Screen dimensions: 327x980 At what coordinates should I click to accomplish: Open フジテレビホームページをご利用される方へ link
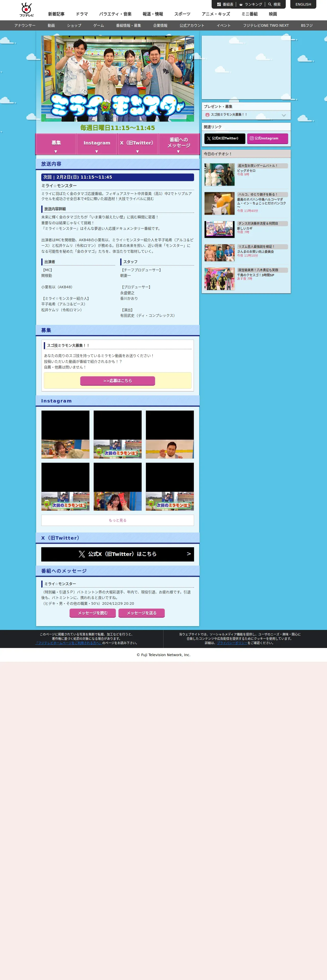[x=69, y=643]
